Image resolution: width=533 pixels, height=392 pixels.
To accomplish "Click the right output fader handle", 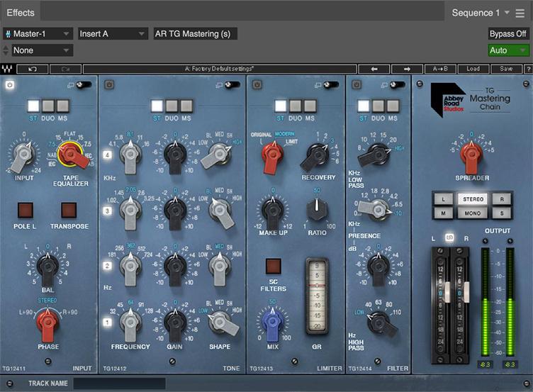I will [x=466, y=292].
